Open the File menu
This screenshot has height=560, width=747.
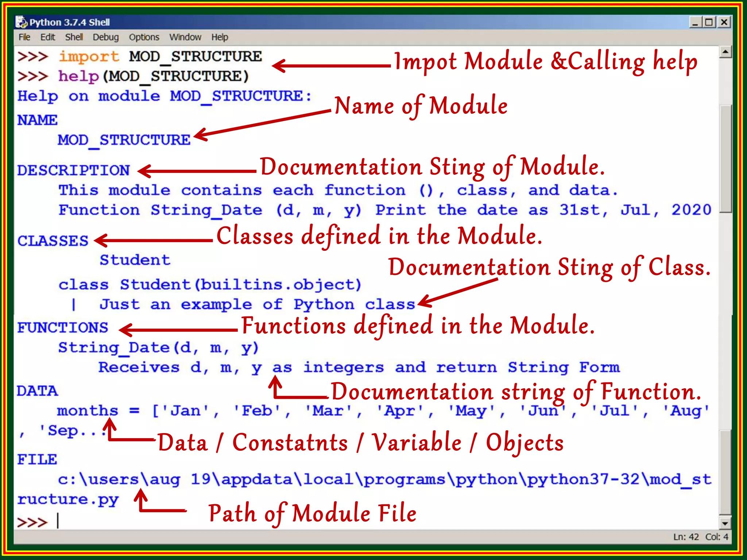click(24, 37)
